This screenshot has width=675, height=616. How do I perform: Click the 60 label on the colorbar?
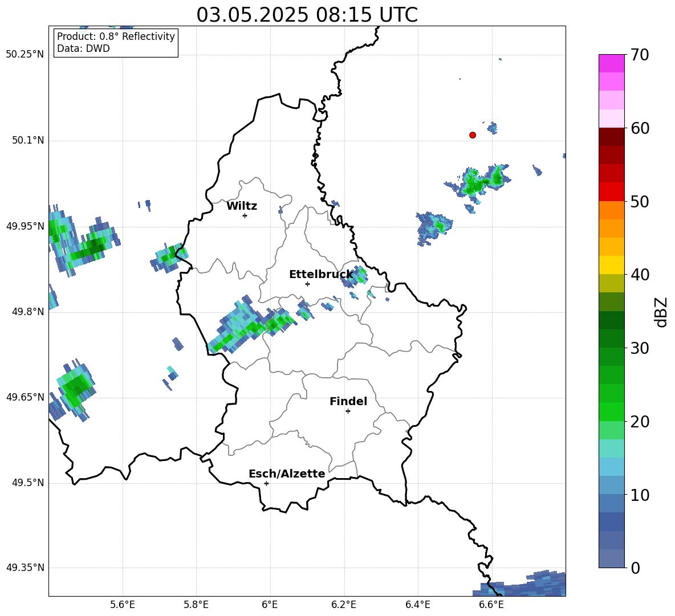pos(640,128)
